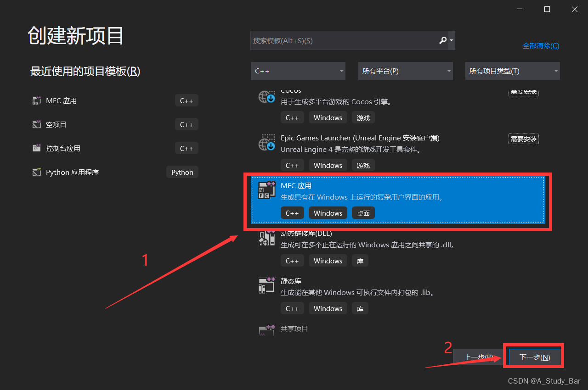The height and width of the screenshot is (390, 588).
Task: Maximize the dialog window
Action: (547, 9)
